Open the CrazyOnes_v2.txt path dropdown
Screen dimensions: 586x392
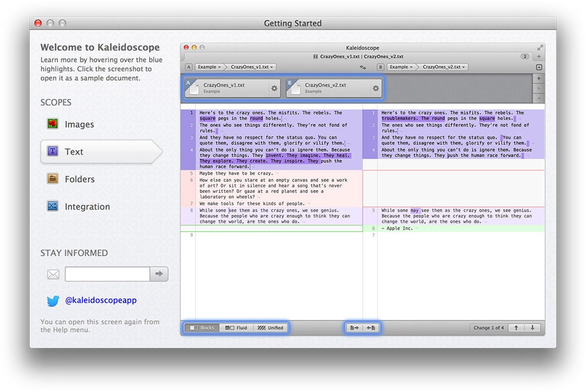(444, 67)
